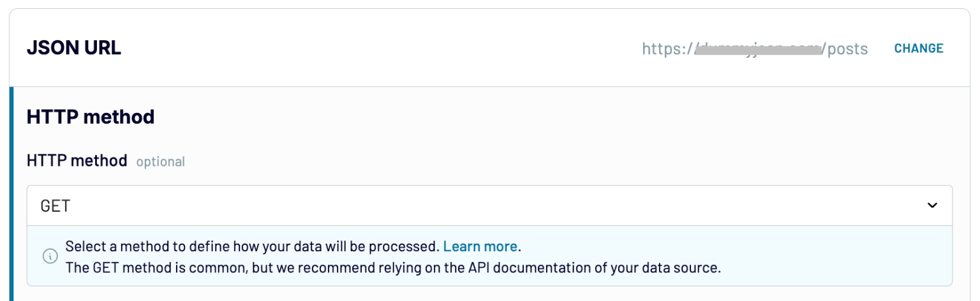Click the bold HTTP method section title

coord(90,117)
